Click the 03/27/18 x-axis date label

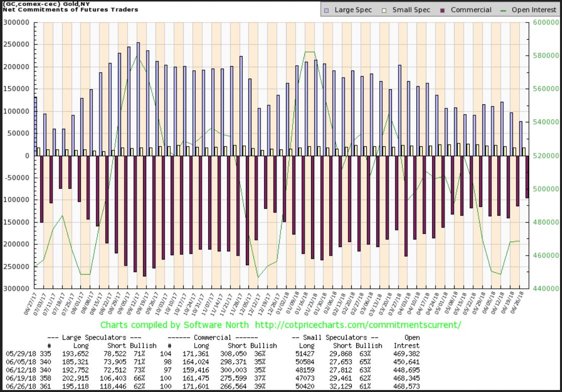point(394,304)
